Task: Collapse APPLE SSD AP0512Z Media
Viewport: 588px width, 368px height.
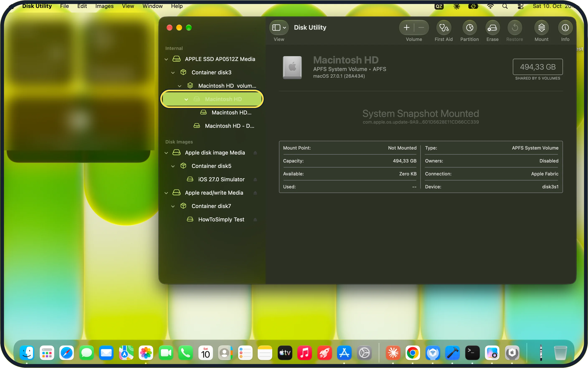Action: (166, 59)
